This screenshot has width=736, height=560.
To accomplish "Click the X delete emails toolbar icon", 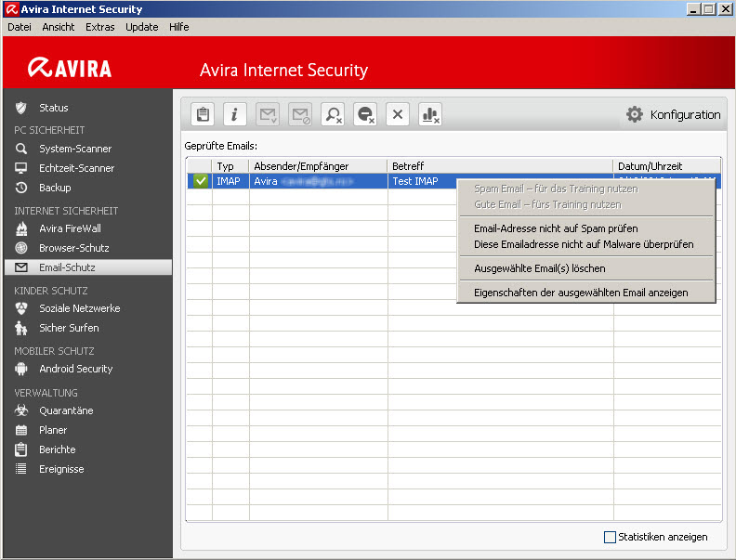I will [398, 114].
